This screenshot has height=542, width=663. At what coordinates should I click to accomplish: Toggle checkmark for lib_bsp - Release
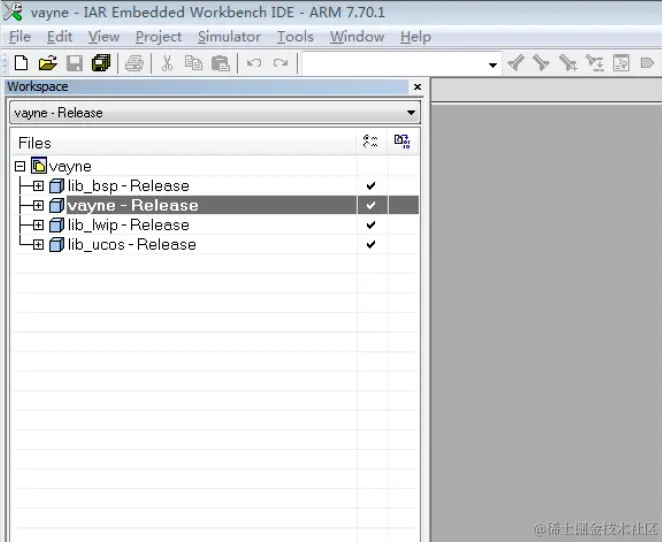tap(371, 186)
